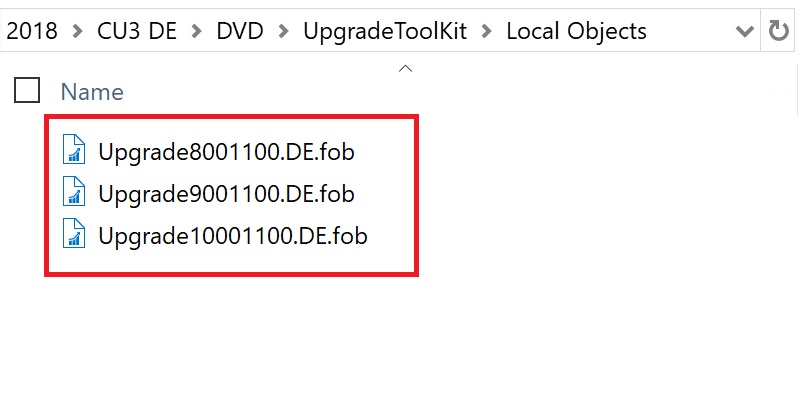Jump to the DVD folder in the path
The height and width of the screenshot is (411, 805).
tap(240, 31)
